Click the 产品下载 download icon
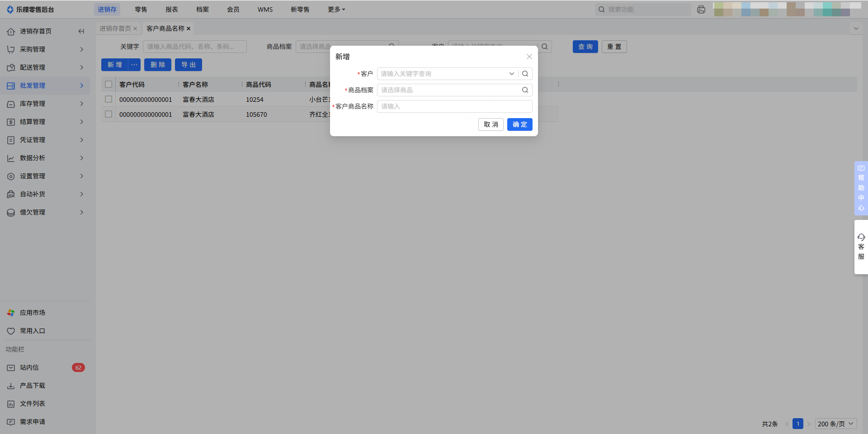 (11, 386)
